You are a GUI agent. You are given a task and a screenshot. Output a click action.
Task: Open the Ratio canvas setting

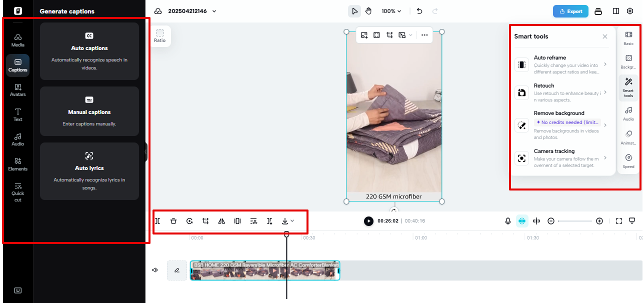pyautogui.click(x=160, y=36)
